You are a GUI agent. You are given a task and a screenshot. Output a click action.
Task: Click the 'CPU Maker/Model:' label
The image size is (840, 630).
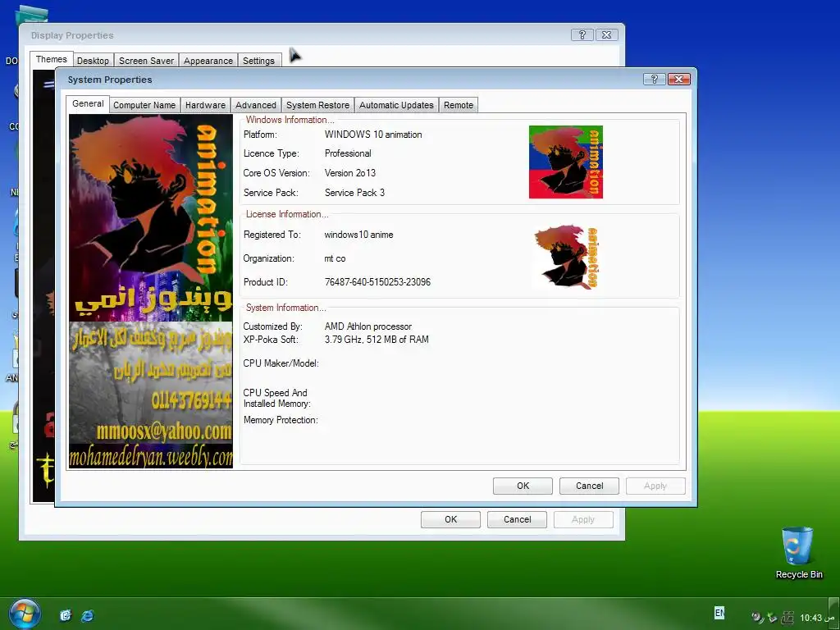click(x=281, y=363)
